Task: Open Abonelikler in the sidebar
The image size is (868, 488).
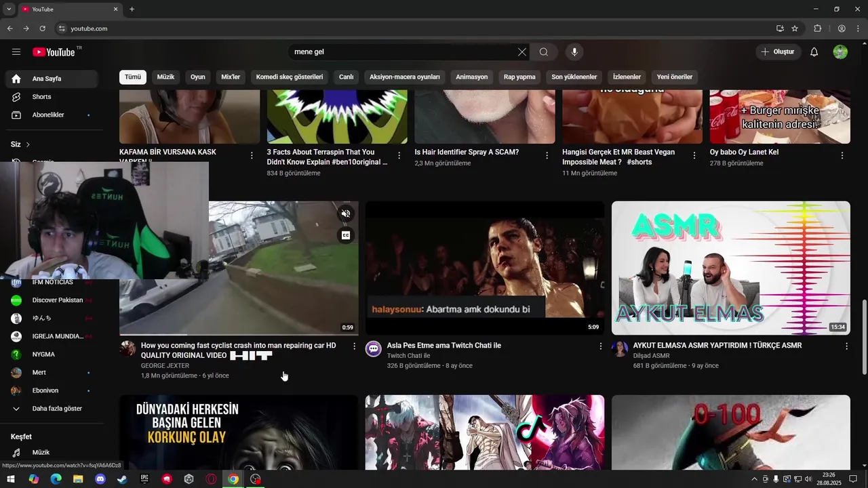Action: [52, 115]
